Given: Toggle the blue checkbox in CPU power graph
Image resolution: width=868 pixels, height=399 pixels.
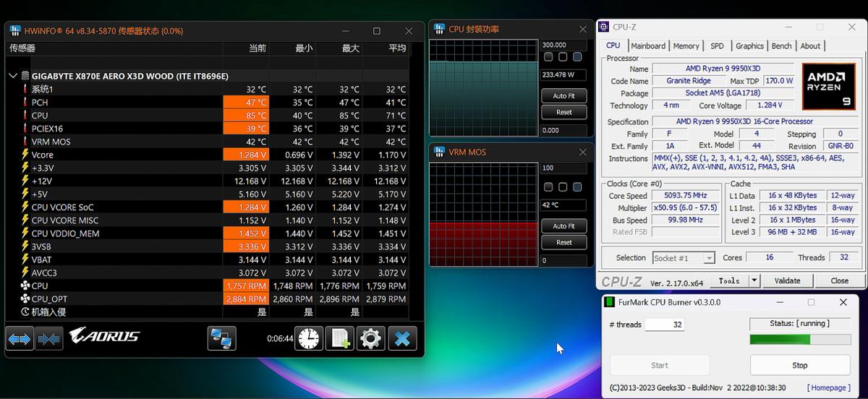Looking at the screenshot, I should pos(577,57).
